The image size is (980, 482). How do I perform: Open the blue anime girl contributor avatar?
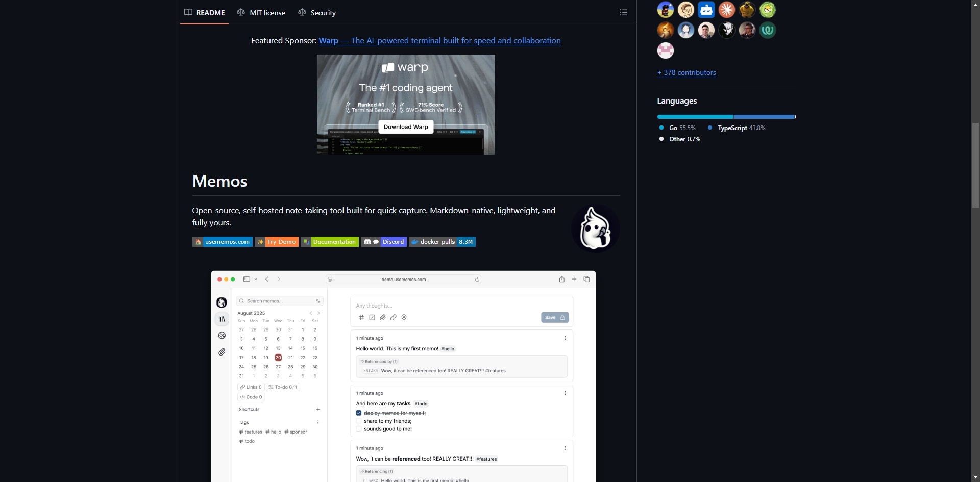coord(686,30)
